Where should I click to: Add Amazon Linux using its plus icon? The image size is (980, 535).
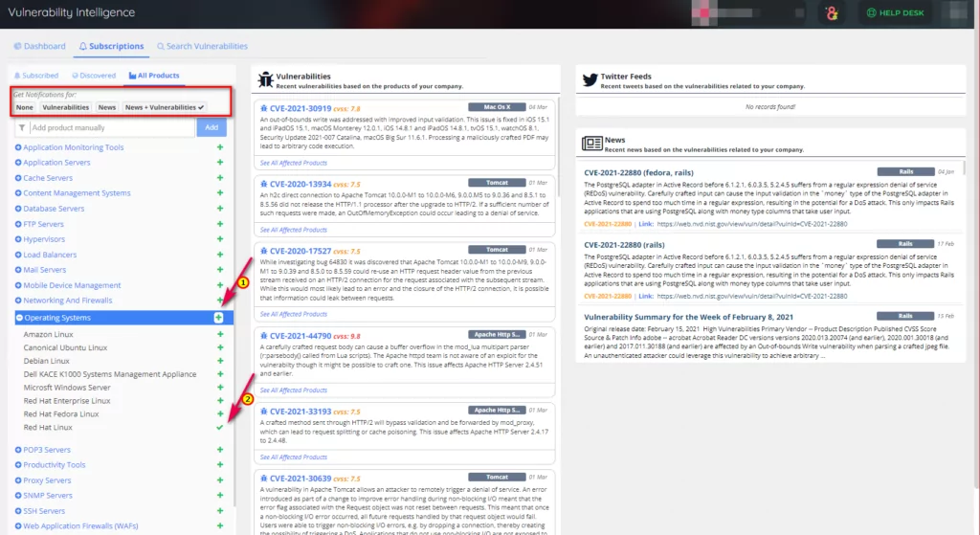[x=220, y=334]
